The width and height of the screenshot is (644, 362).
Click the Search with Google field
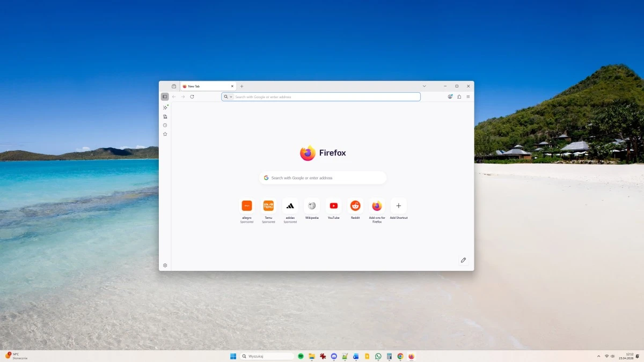(x=322, y=177)
